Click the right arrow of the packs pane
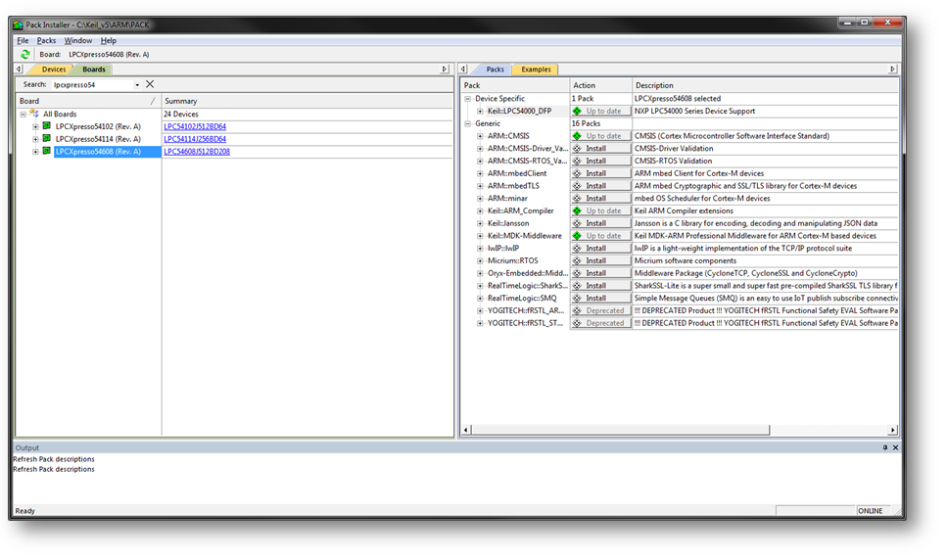Screen dimensions: 947x560 pyautogui.click(x=892, y=70)
